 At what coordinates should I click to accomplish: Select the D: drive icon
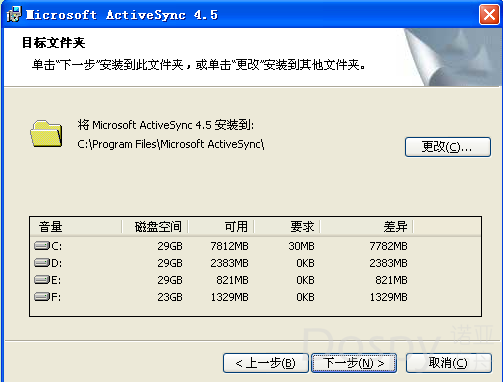pyautogui.click(x=42, y=263)
